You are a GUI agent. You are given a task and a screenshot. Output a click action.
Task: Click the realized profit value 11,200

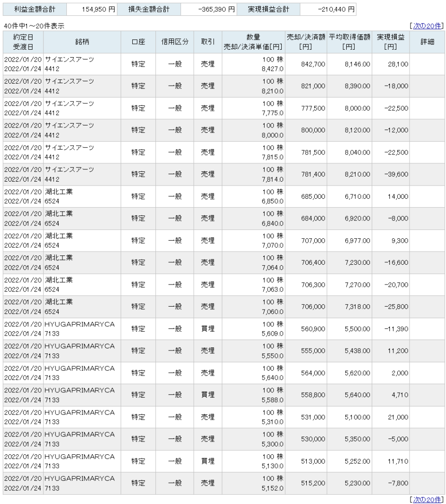tap(398, 350)
